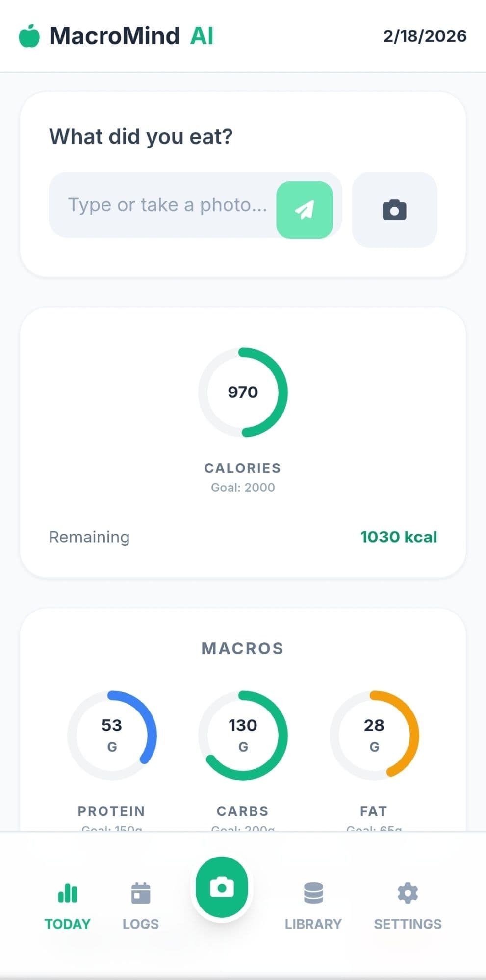Click the 'Type or take a photo' field
This screenshot has height=980, width=486.
[x=167, y=205]
